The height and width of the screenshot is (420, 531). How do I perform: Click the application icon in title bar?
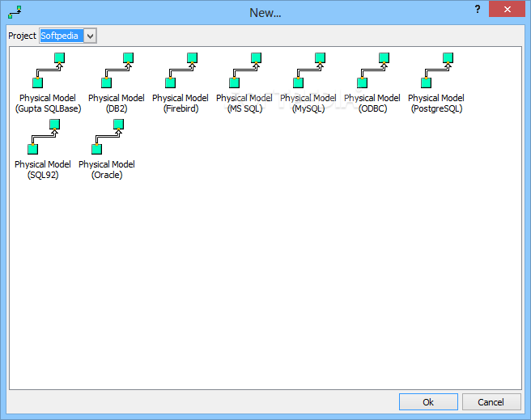[x=15, y=12]
